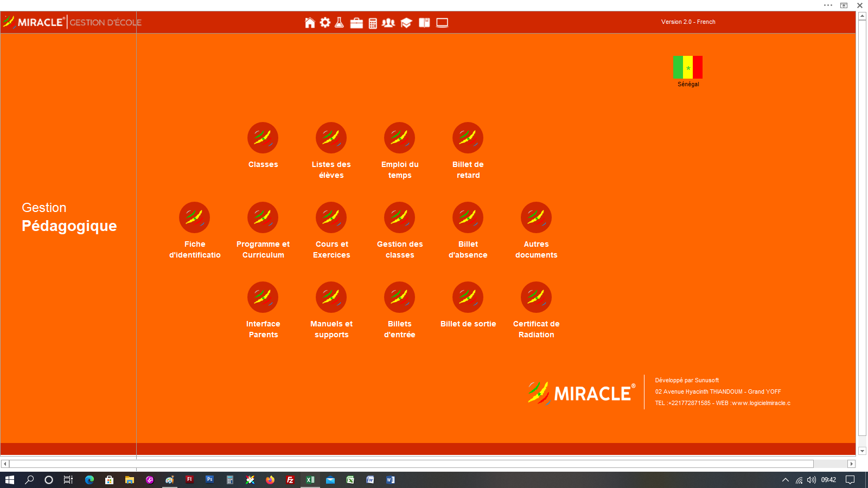The width and height of the screenshot is (868, 488).
Task: Launch Emploi du temps module
Action: (399, 138)
